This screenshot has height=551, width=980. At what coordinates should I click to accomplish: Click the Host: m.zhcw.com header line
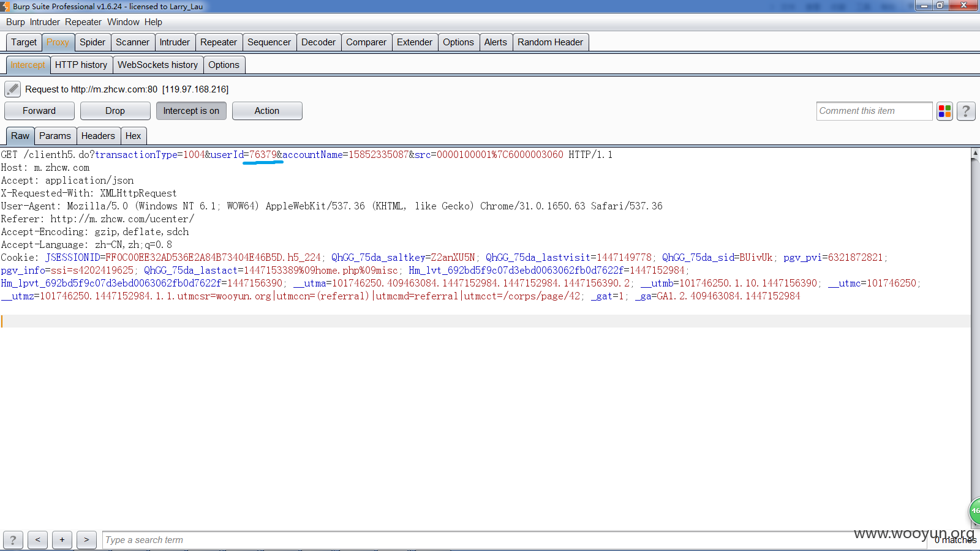tap(45, 168)
